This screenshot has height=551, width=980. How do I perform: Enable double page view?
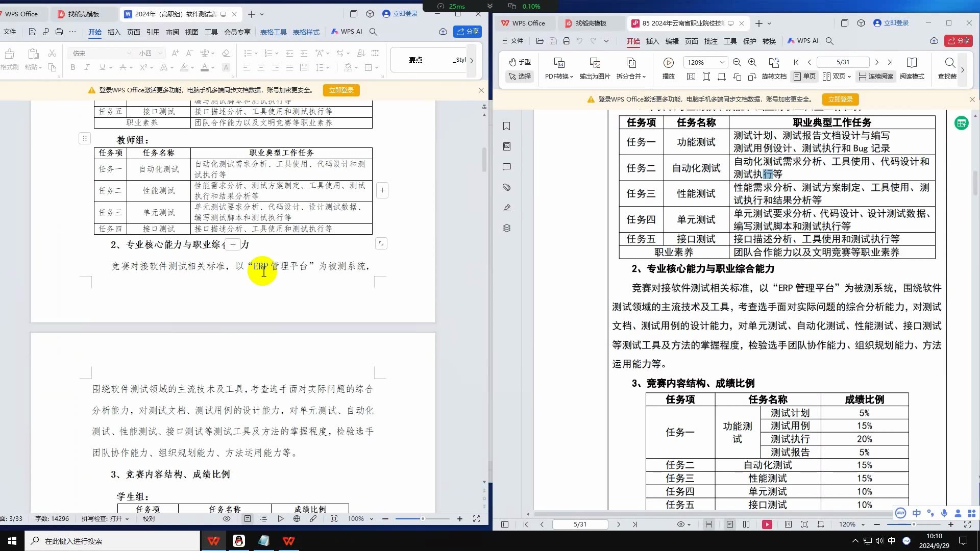coord(836,77)
